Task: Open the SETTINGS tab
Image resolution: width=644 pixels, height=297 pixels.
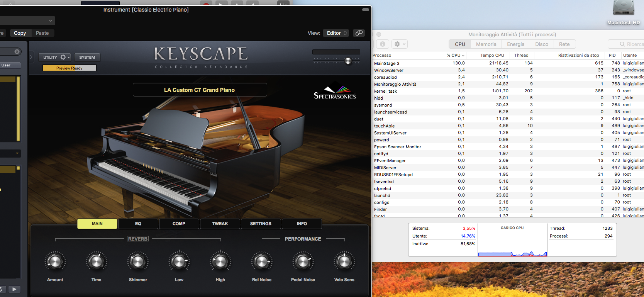Action: (x=261, y=224)
